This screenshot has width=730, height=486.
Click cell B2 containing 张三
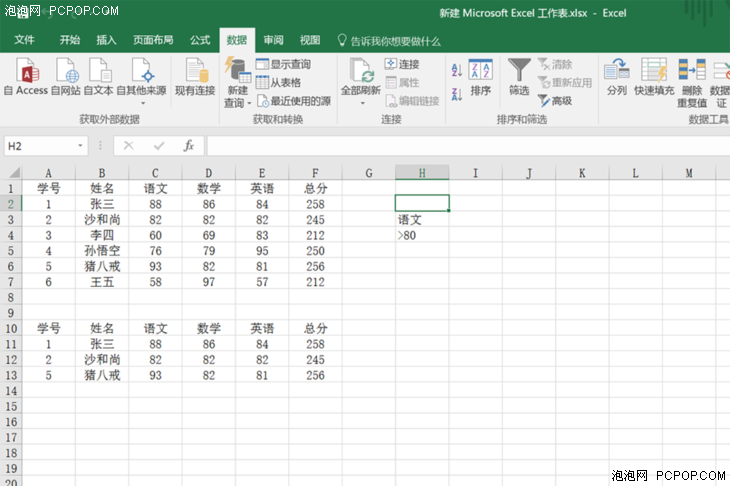pos(102,204)
